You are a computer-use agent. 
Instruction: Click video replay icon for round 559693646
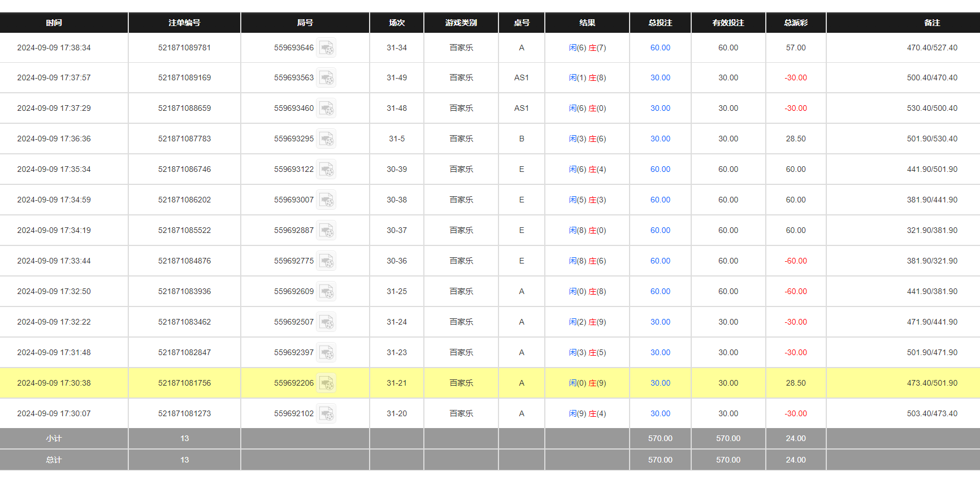[x=326, y=48]
